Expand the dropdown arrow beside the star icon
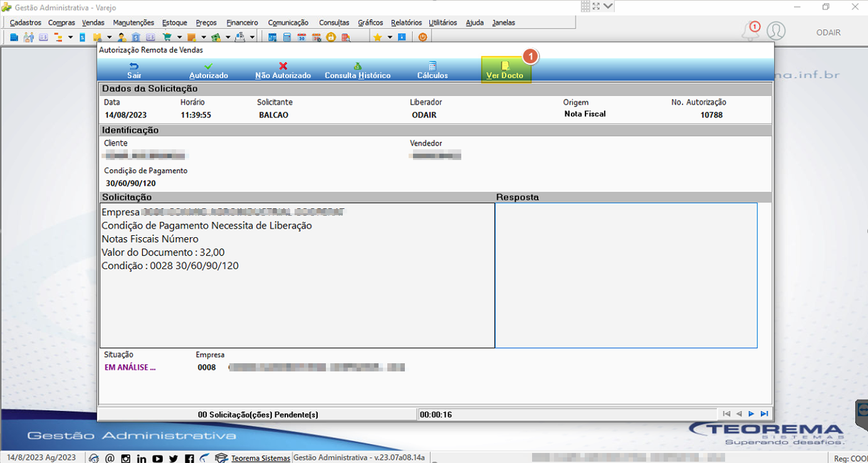This screenshot has width=868, height=463. coord(389,37)
